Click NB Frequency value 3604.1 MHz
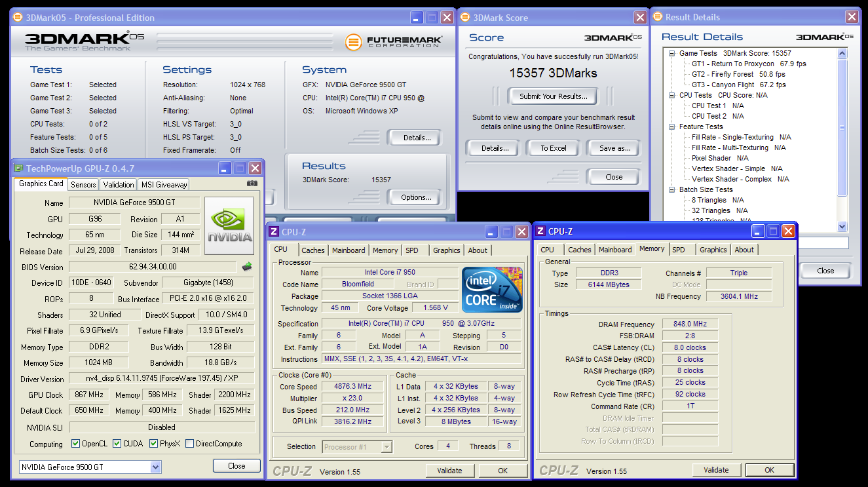Screen dimensions: 868x487 coord(739,296)
